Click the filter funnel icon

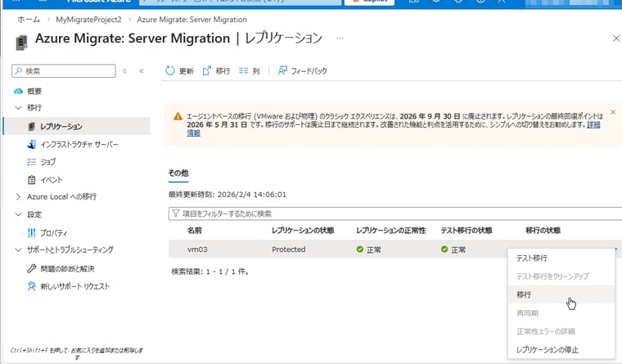tap(175, 213)
